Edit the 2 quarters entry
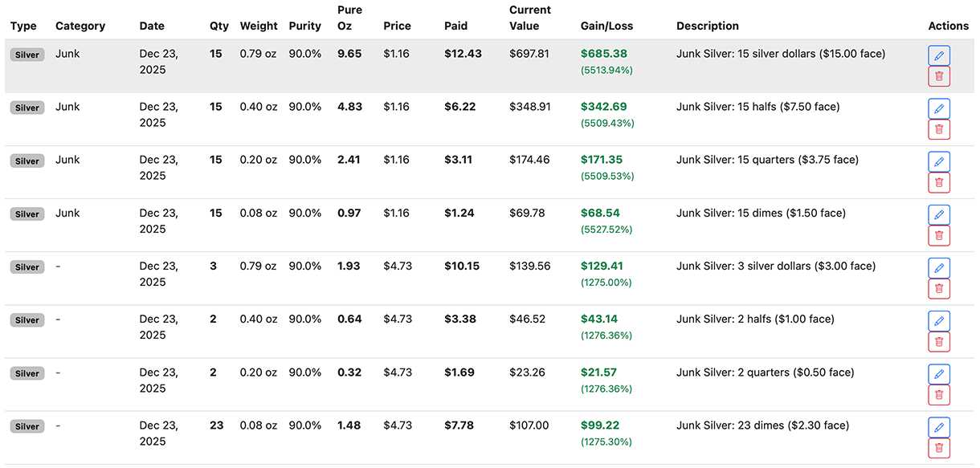The height and width of the screenshot is (468, 980). [x=939, y=373]
